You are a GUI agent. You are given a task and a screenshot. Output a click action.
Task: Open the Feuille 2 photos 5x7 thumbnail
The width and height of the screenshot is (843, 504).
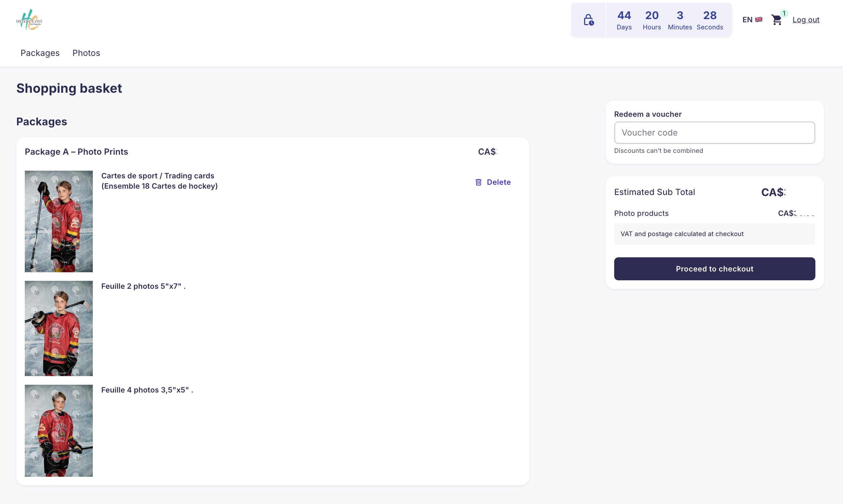tap(59, 328)
